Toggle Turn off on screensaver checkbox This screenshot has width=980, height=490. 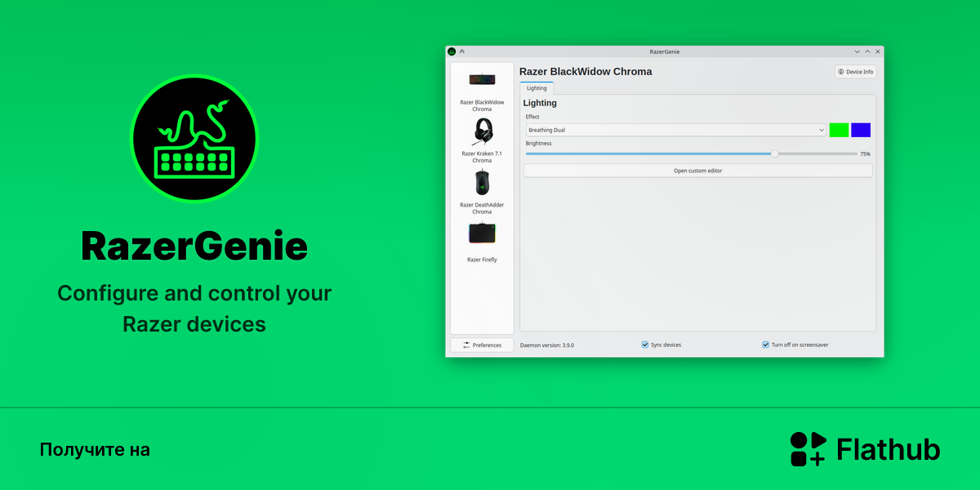[x=766, y=345]
